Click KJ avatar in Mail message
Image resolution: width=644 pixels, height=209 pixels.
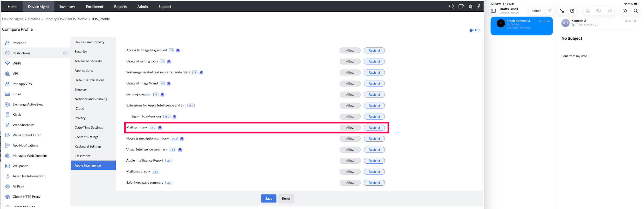[x=565, y=23]
